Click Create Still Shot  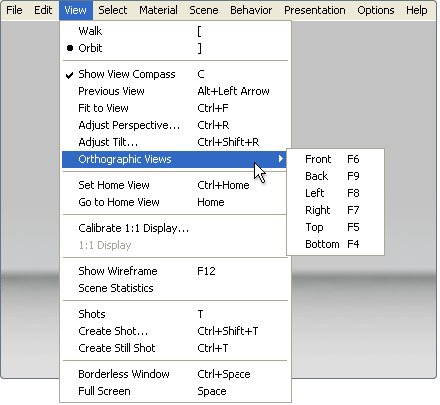[175, 348]
